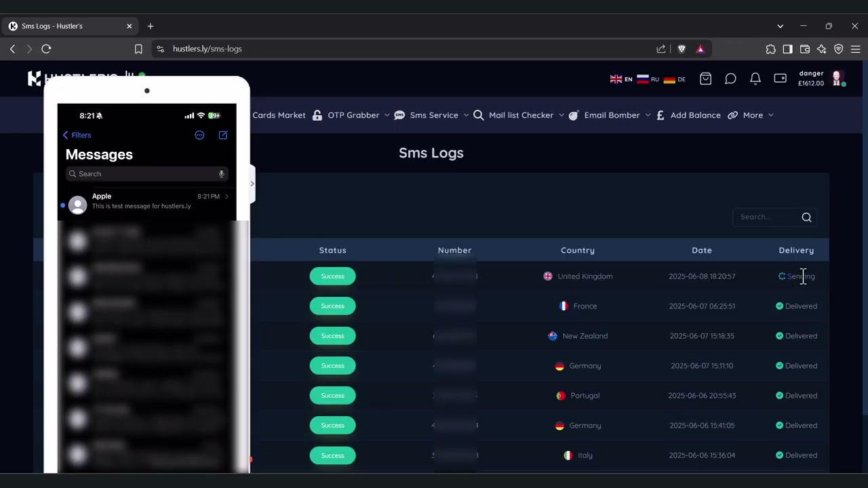Click search magnifier icon in logs table

806,217
